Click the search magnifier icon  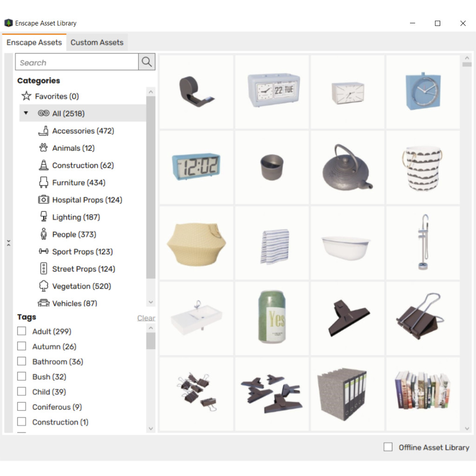[x=146, y=62]
